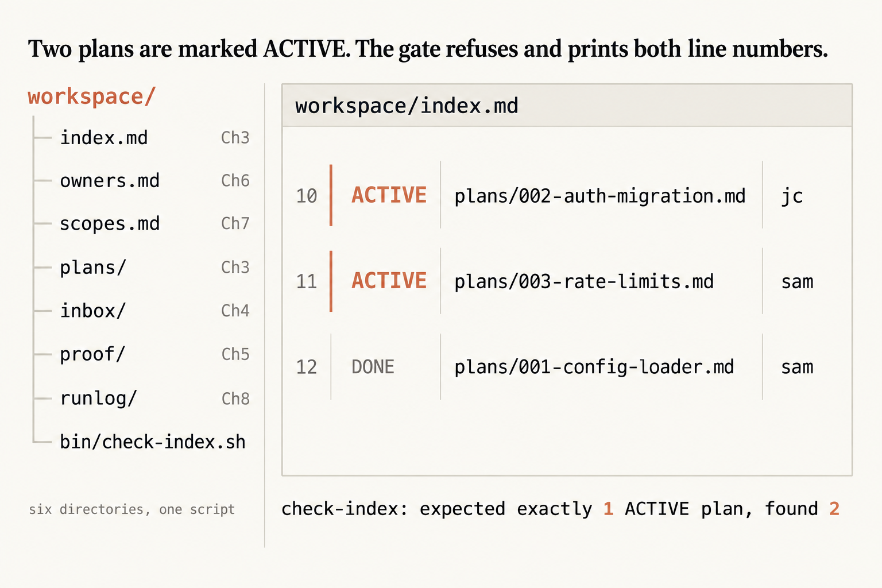The width and height of the screenshot is (882, 588).
Task: Click owner "jc" on the auth-migration row
Action: (x=792, y=196)
